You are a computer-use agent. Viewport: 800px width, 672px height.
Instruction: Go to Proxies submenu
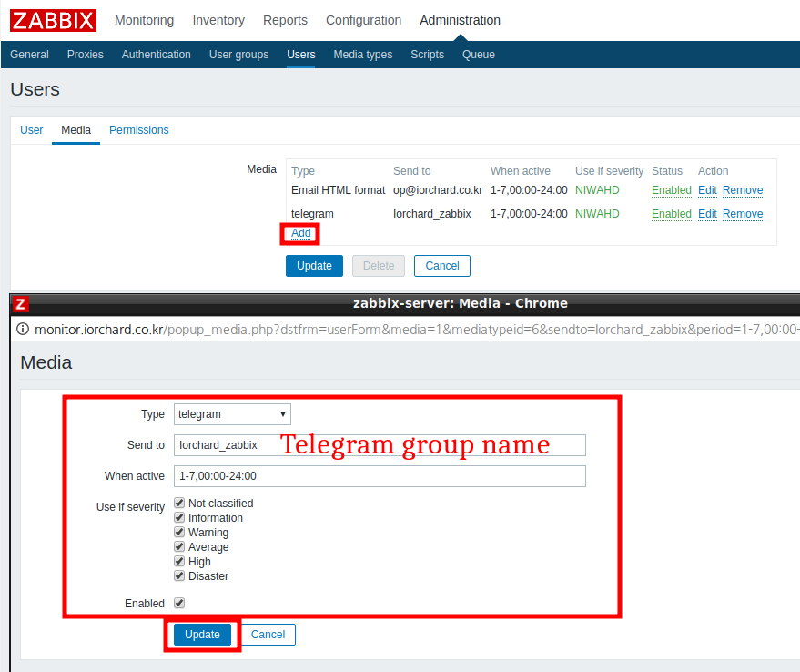pos(86,55)
